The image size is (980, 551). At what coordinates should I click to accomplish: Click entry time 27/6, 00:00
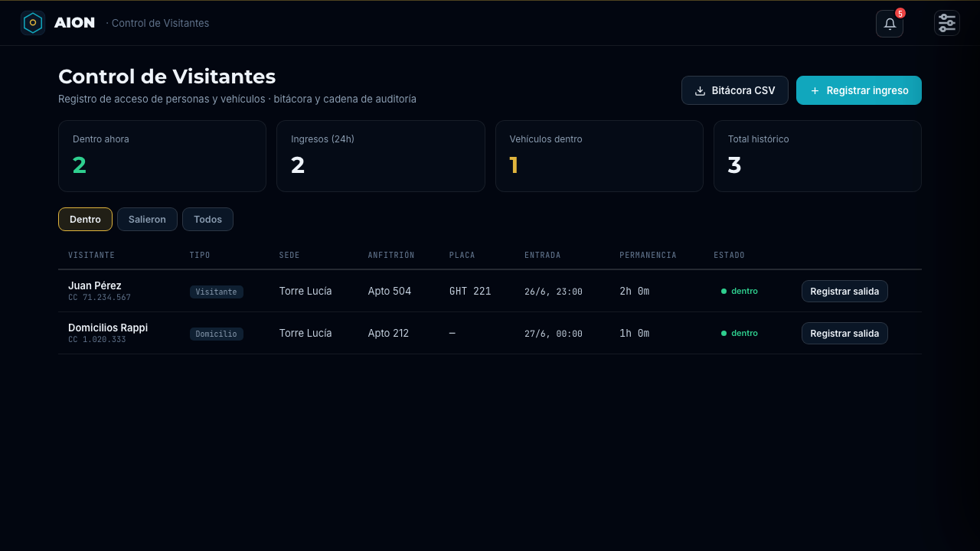pyautogui.click(x=554, y=334)
